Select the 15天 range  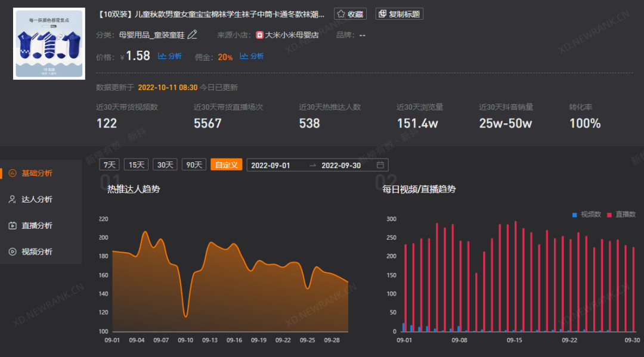(x=137, y=165)
